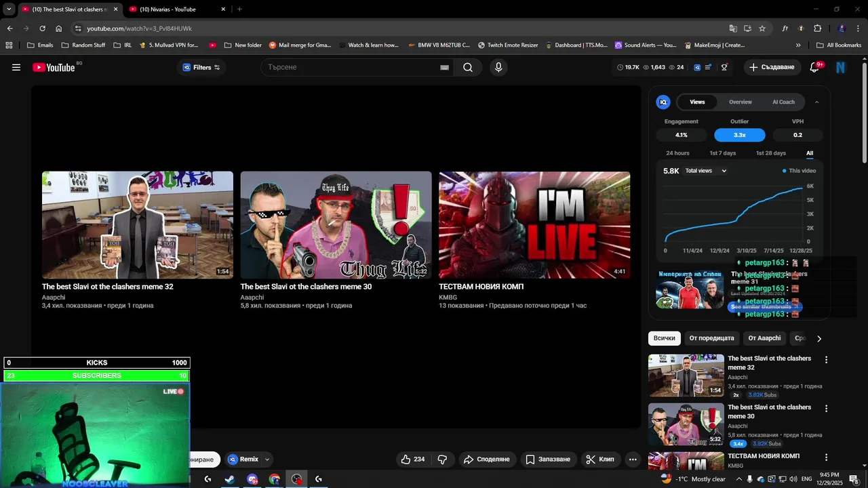Select the Outlier 3.3x metric pill

pyautogui.click(x=739, y=135)
